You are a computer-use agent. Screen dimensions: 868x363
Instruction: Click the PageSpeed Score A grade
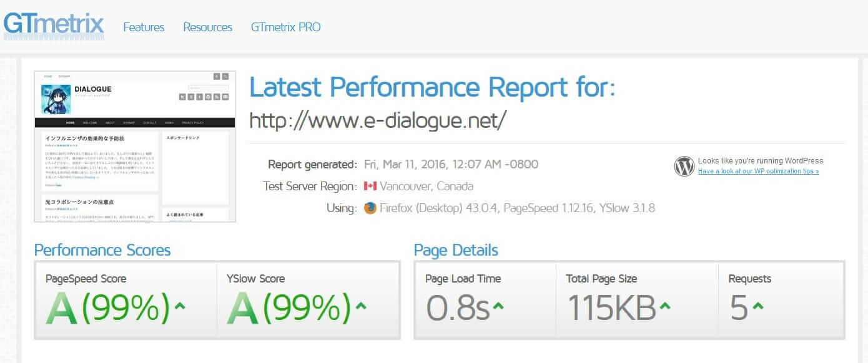pyautogui.click(x=62, y=308)
